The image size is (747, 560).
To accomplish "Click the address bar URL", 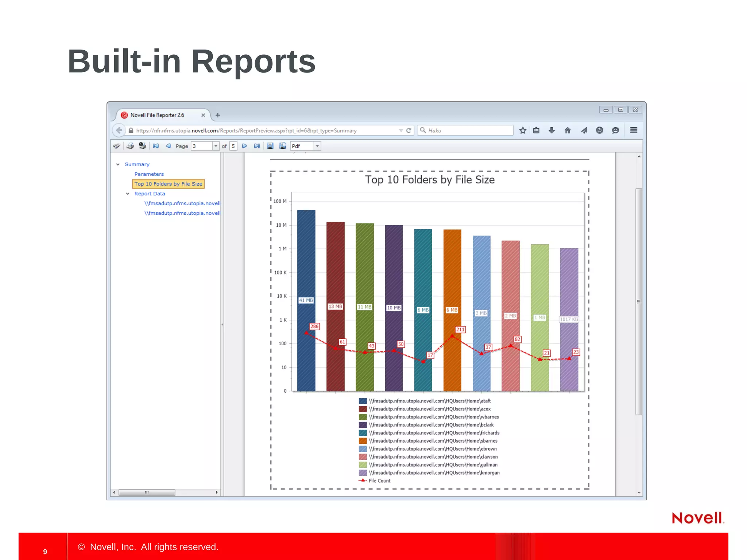I will pyautogui.click(x=246, y=131).
